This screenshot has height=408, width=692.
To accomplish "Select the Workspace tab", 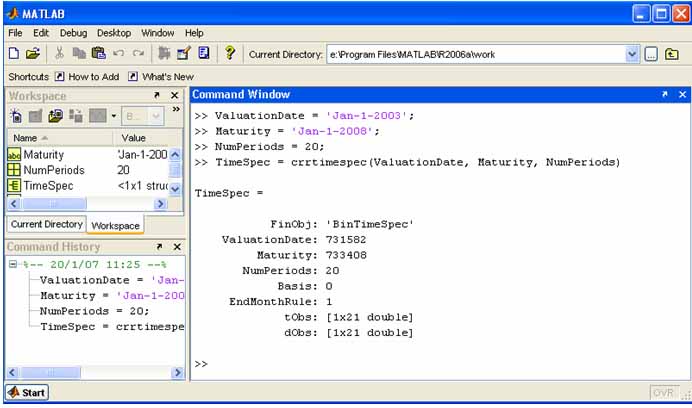I will click(x=115, y=225).
